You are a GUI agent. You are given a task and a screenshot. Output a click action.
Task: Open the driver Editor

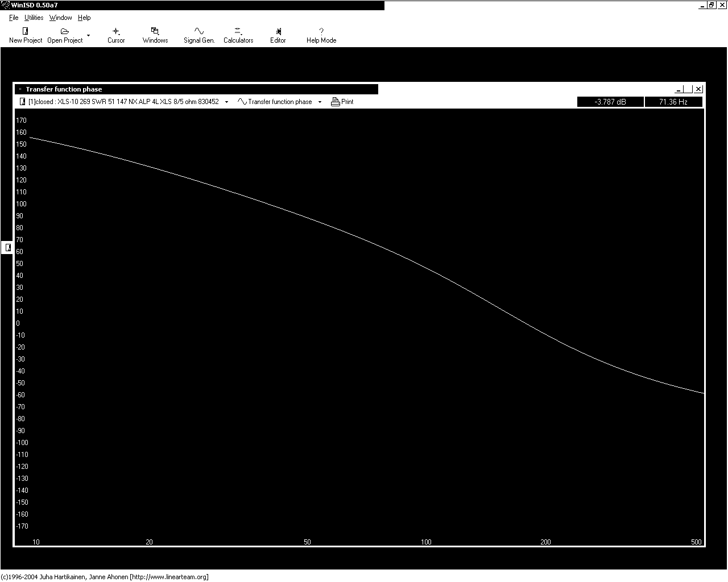(278, 35)
